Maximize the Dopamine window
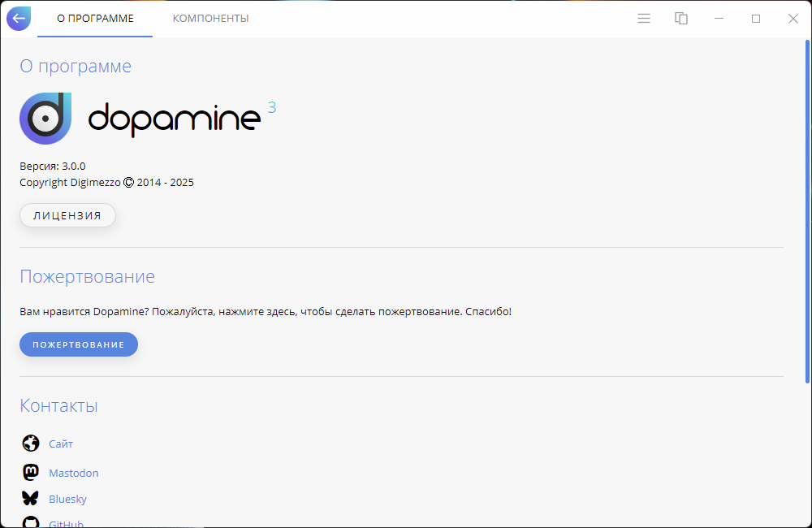The height and width of the screenshot is (528, 812). point(756,19)
